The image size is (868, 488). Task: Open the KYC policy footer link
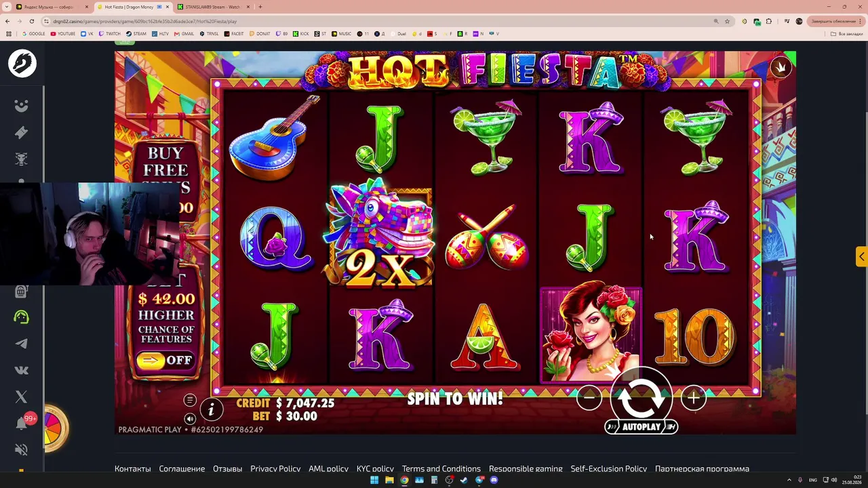pyautogui.click(x=375, y=468)
